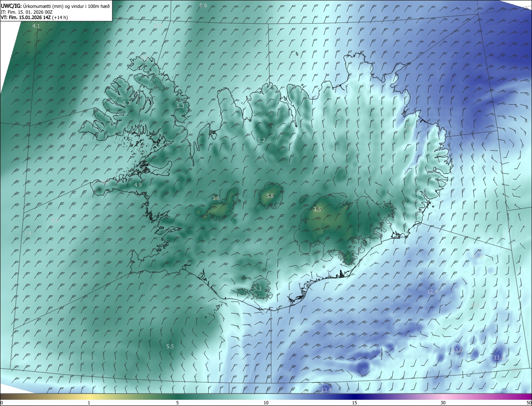Click the 3.5 value on Vatnajökull glacier
Screen dimensions: 532x406
point(317,209)
